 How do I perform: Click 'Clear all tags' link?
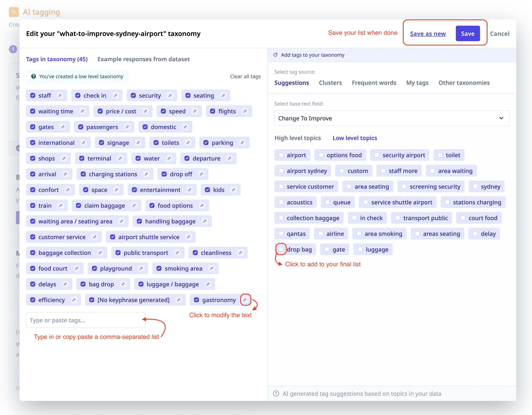(x=245, y=76)
